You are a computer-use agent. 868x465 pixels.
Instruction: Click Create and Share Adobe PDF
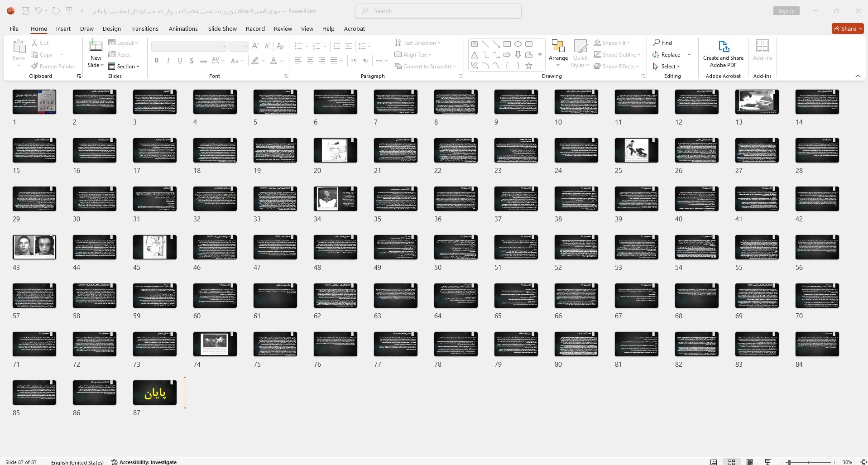click(723, 54)
